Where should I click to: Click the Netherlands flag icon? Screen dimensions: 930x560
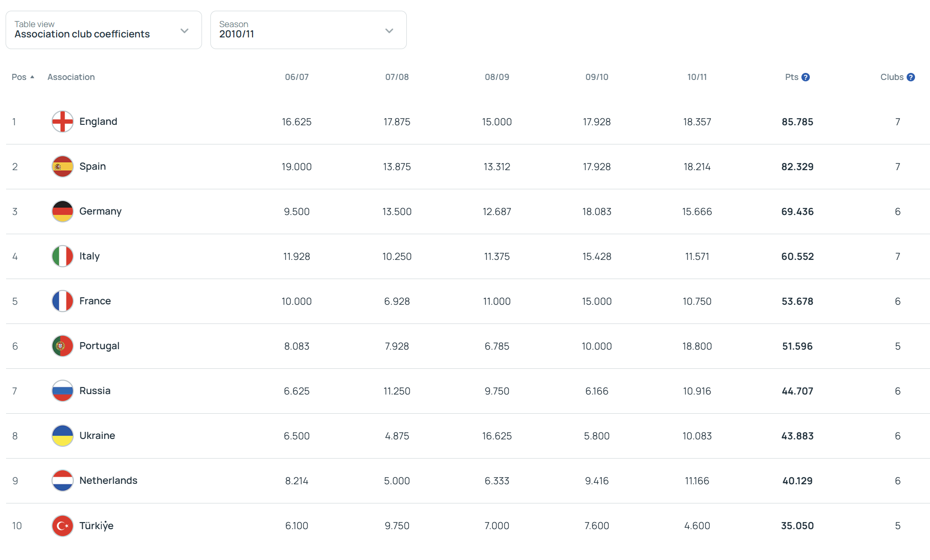(x=62, y=481)
